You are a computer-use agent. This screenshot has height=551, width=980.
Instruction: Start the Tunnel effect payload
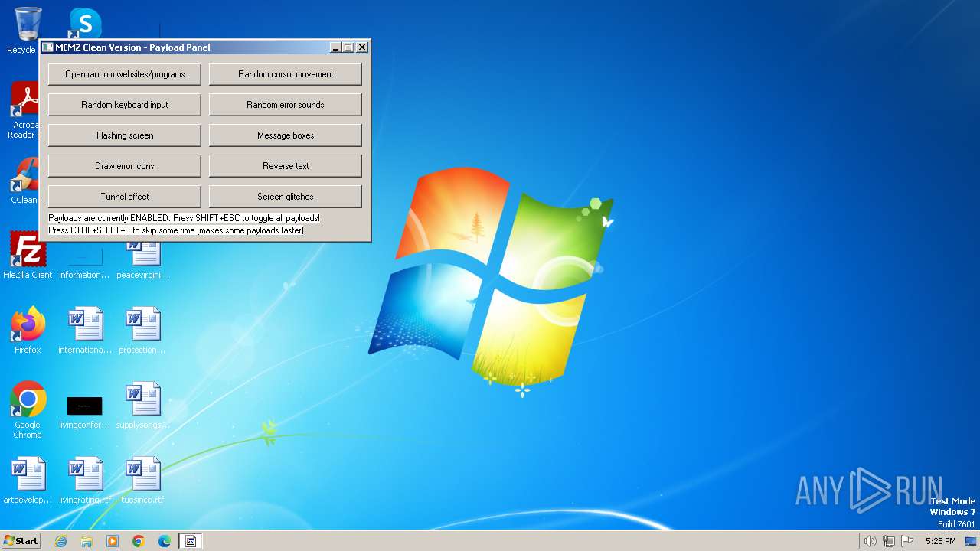pos(125,197)
